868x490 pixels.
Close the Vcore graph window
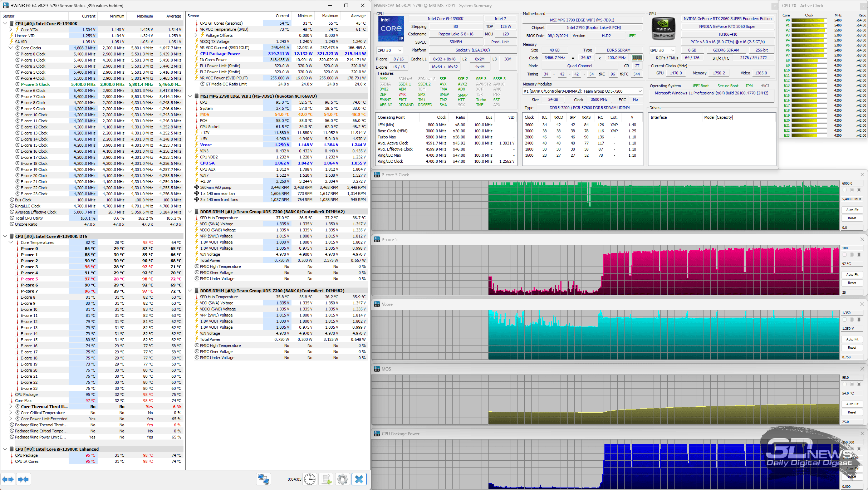[x=862, y=304]
